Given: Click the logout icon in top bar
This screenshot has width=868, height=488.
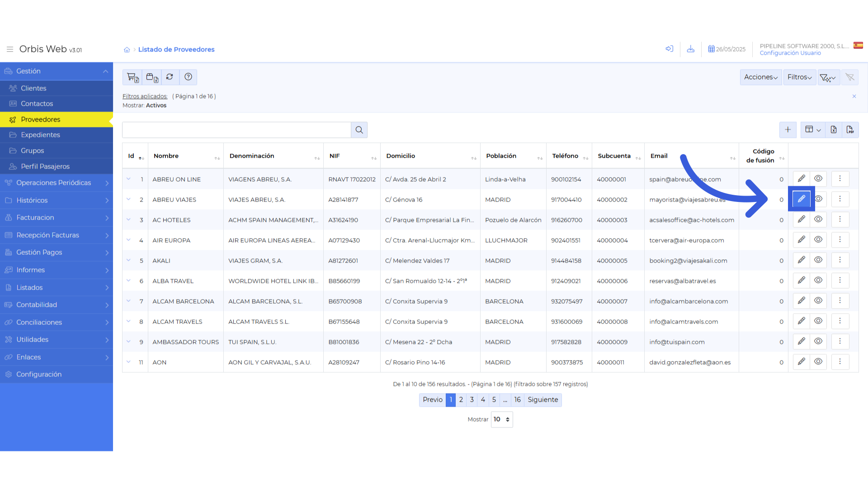Looking at the screenshot, I should tap(670, 49).
